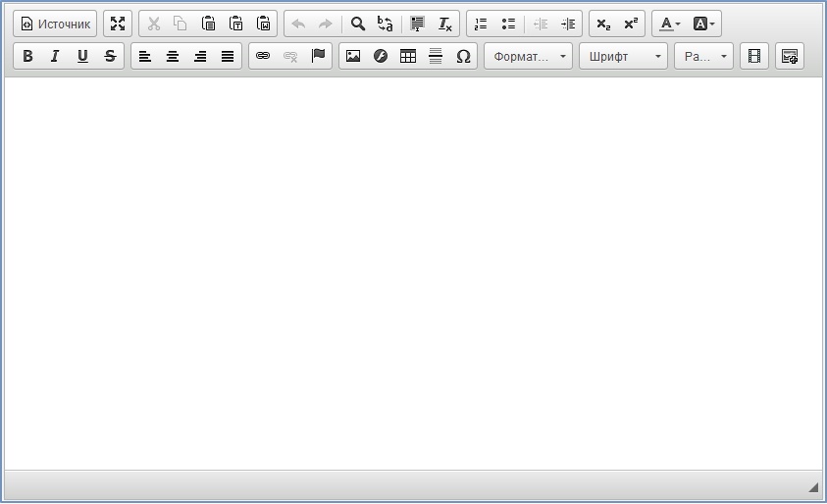This screenshot has height=504, width=827.
Task: Redo the last action
Action: tap(326, 24)
